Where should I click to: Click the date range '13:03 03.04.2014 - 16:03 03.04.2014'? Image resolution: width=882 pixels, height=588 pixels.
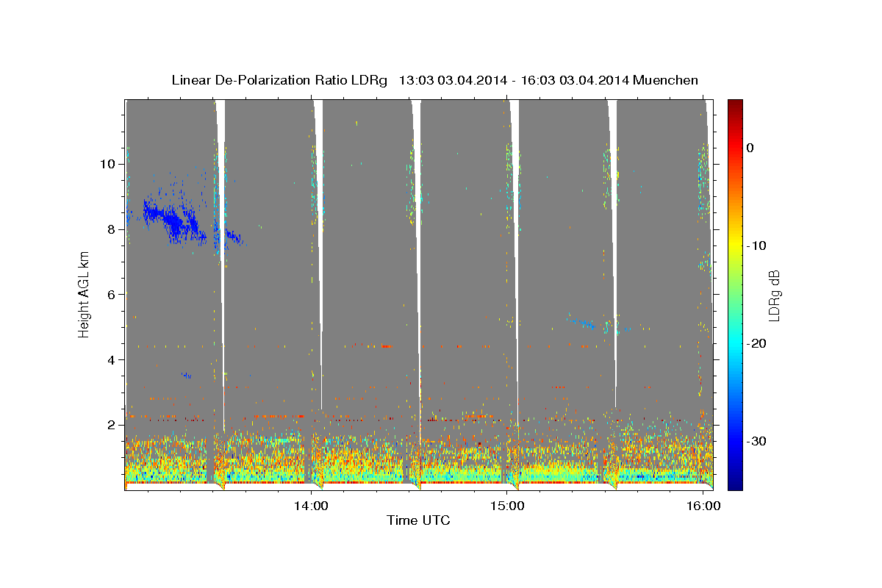[513, 80]
